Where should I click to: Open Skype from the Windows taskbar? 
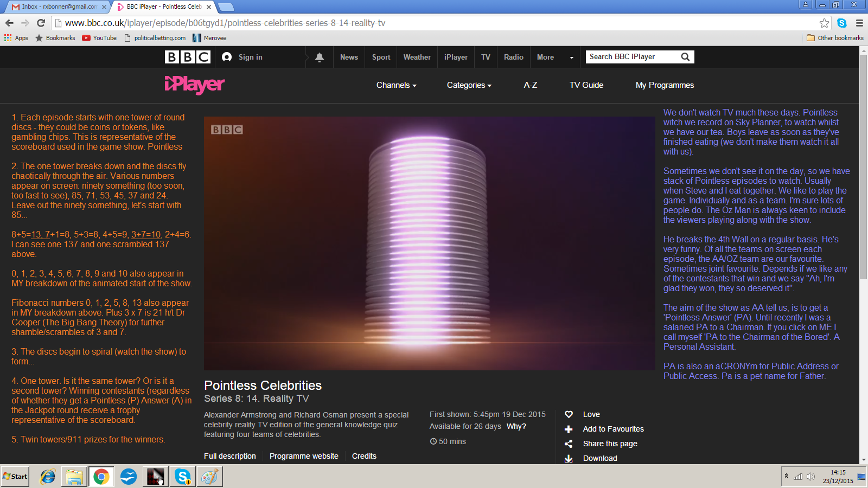(x=182, y=477)
